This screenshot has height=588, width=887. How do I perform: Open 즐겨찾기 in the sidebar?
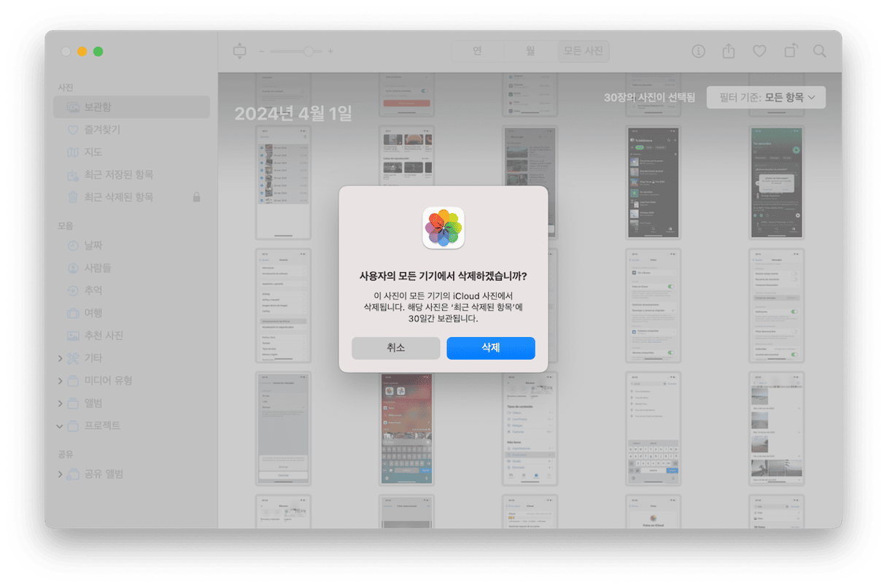click(x=101, y=130)
